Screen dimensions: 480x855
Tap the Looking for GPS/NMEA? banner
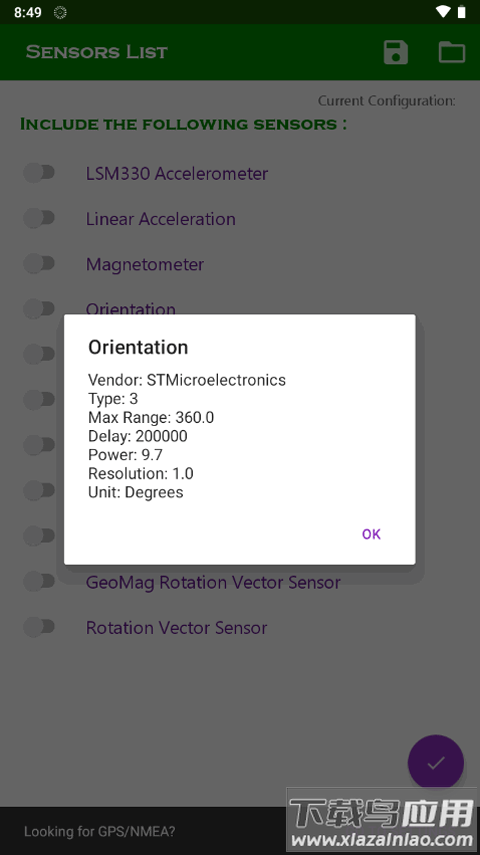point(99,832)
